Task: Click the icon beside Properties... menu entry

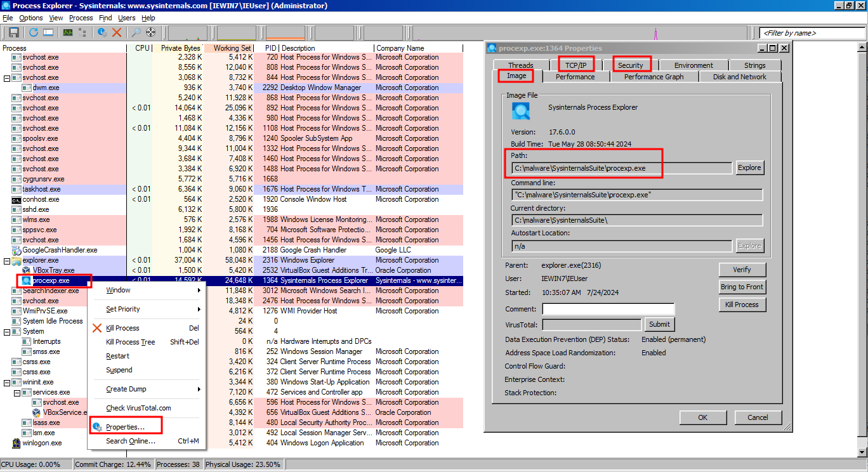Action: point(97,427)
